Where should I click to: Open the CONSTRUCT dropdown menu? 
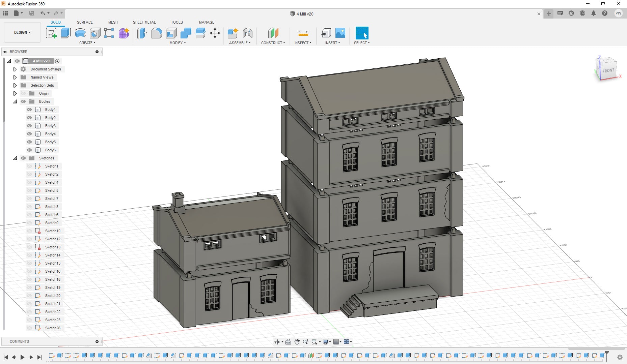click(273, 43)
